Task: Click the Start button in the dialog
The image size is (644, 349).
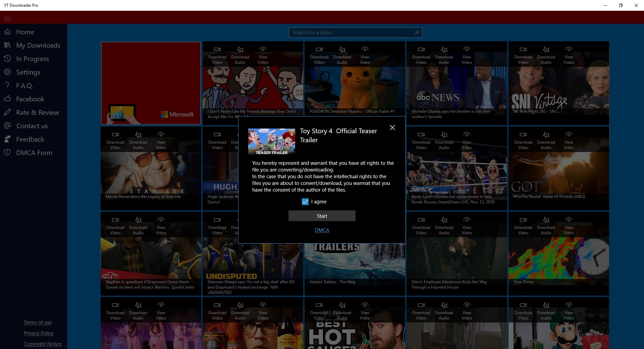Action: [x=322, y=216]
